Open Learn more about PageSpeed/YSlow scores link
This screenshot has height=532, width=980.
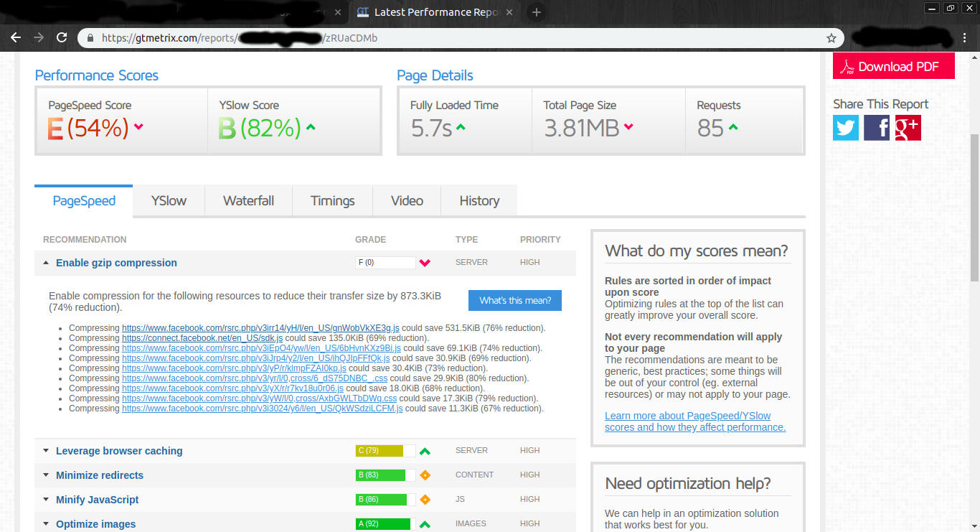695,421
